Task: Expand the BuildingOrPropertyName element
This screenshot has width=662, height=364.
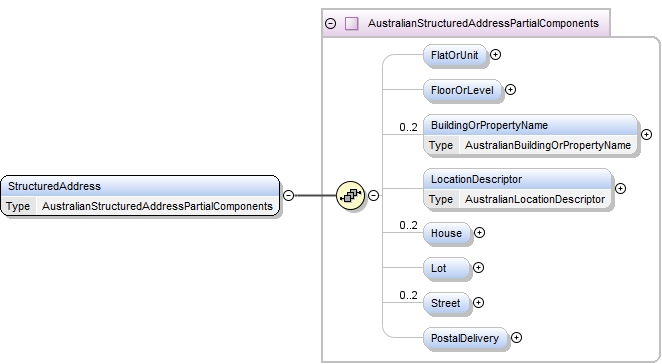Action: (646, 135)
